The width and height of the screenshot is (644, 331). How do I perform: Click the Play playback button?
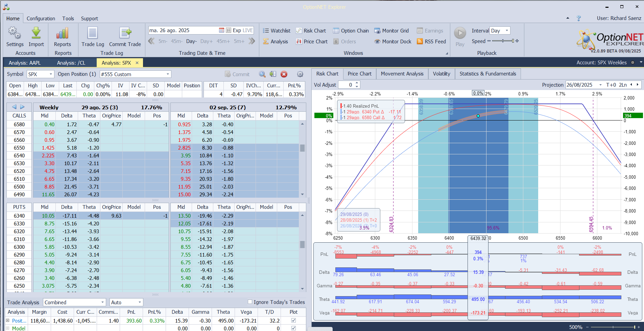click(460, 37)
